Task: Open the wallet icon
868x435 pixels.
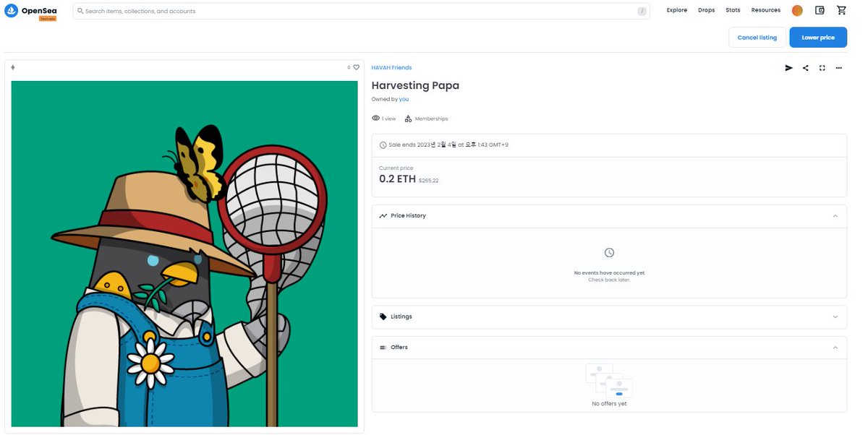Action: tap(820, 11)
